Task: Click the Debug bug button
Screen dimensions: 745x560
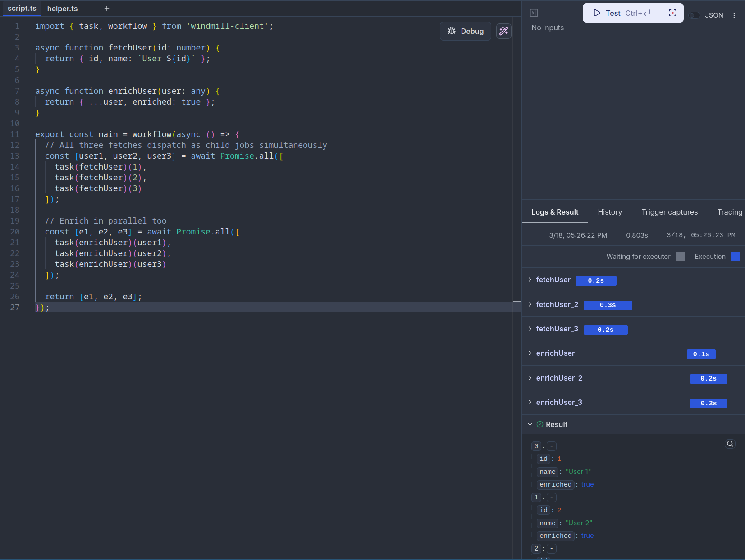Action: point(466,31)
